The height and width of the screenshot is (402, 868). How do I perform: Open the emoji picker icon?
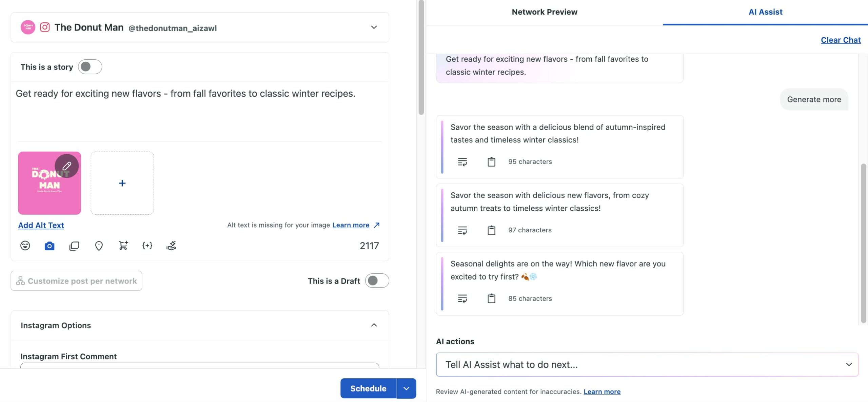[25, 246]
